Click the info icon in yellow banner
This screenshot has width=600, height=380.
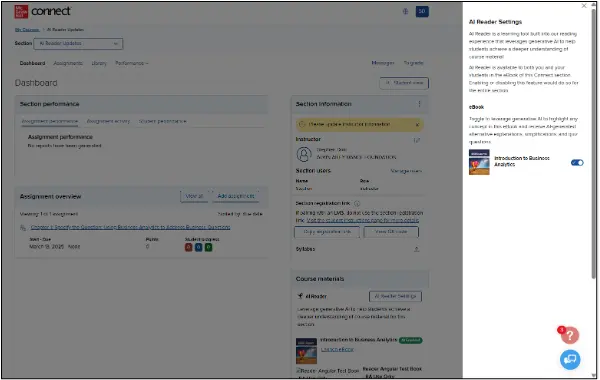(x=302, y=124)
